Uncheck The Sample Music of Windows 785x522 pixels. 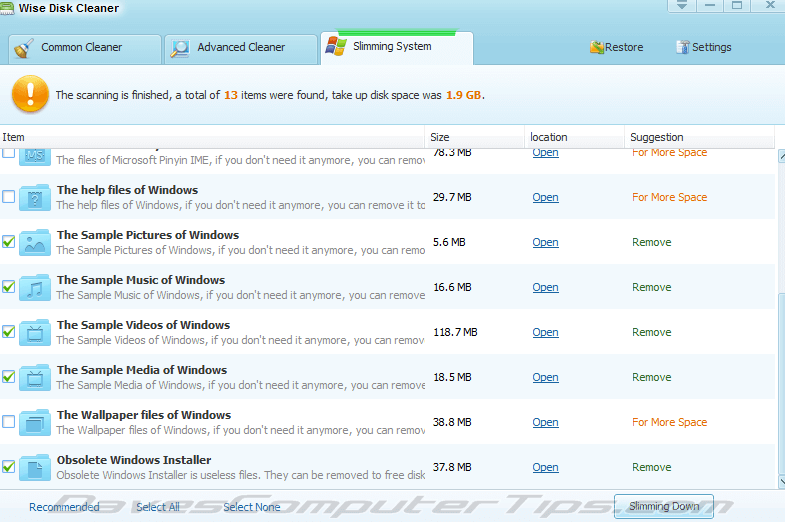[x=9, y=286]
